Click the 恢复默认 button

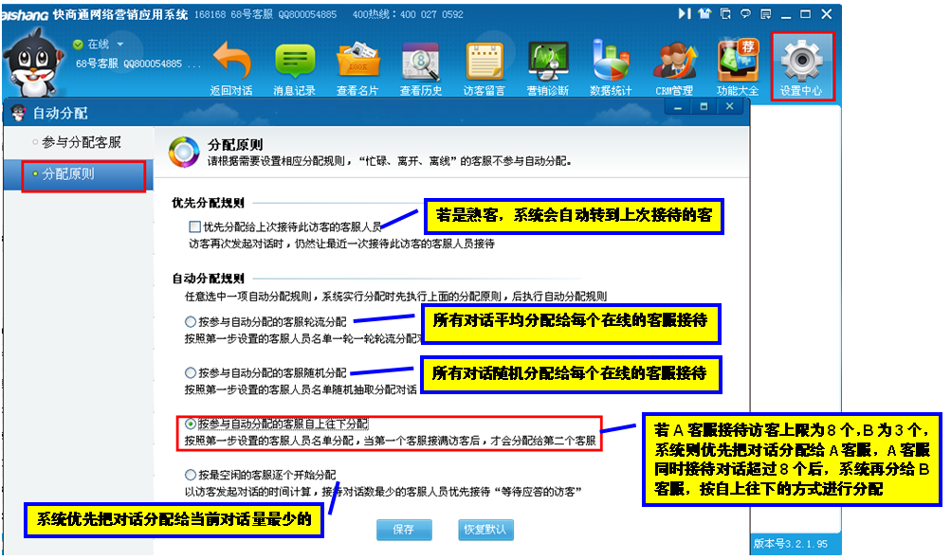[484, 530]
